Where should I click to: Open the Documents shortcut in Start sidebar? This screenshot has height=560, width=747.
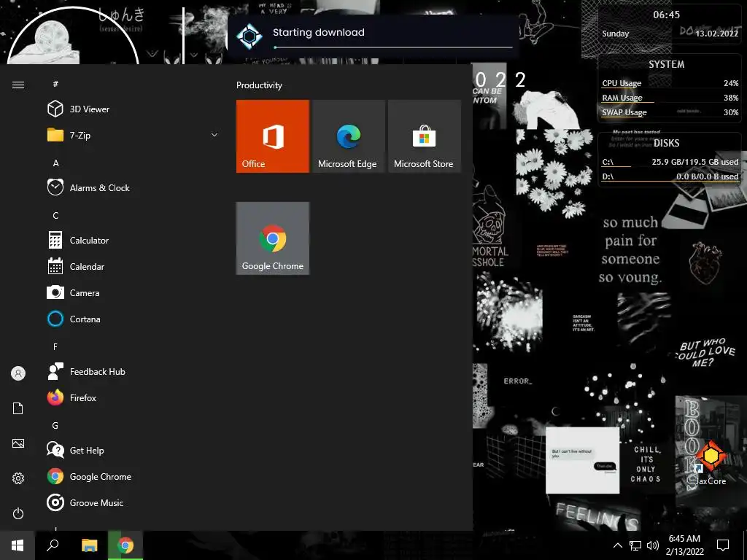(x=18, y=408)
